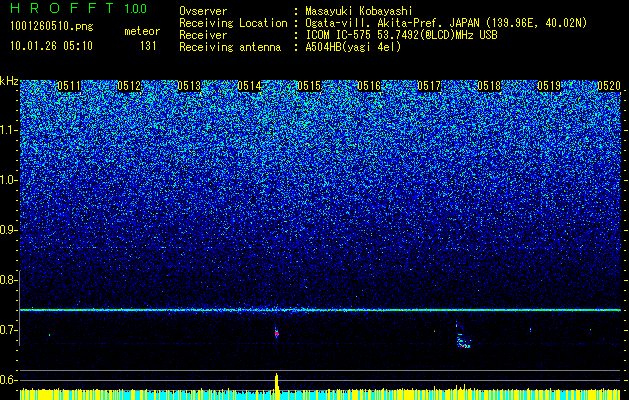Click the 0511 time marker

[69, 86]
